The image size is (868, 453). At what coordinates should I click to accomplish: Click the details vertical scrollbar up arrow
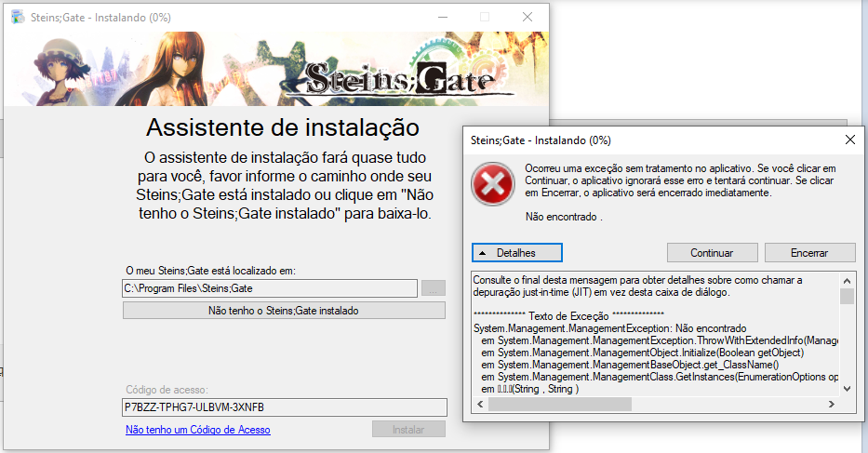coord(847,280)
